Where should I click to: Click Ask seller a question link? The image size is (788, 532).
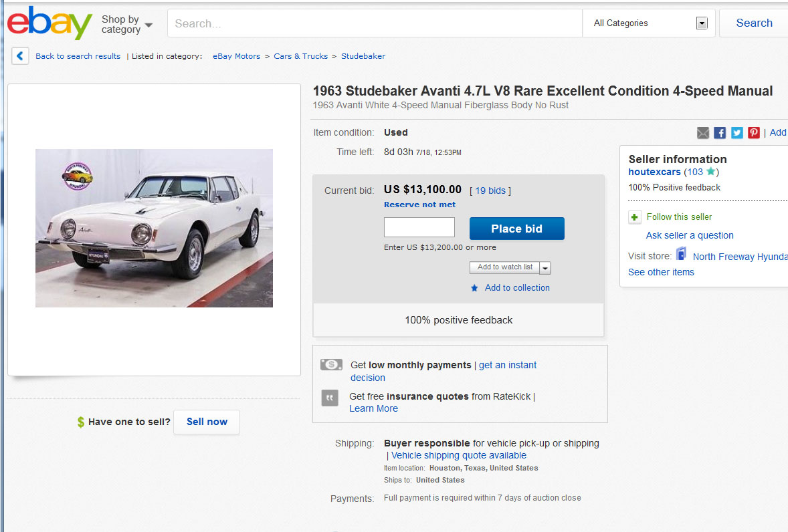(x=690, y=235)
